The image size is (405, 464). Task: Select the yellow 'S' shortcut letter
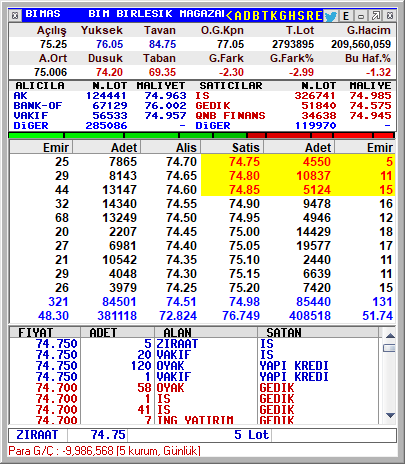pyautogui.click(x=301, y=16)
